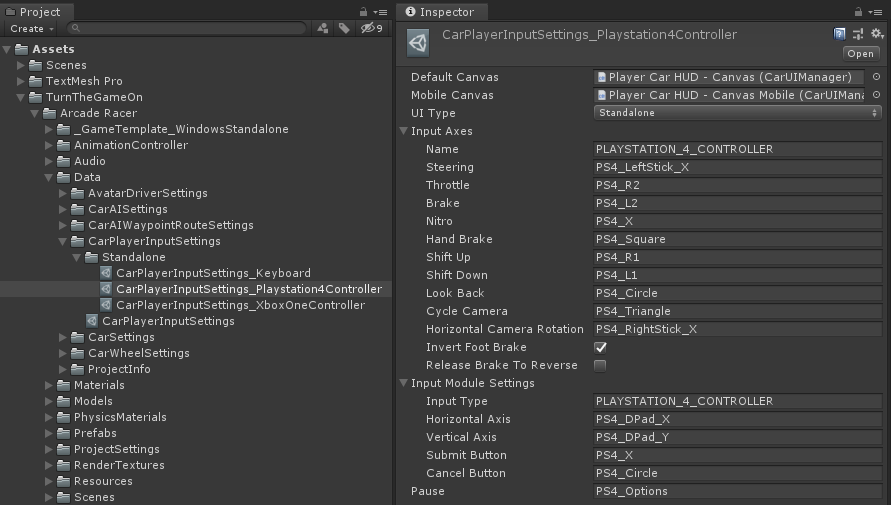This screenshot has height=505, width=891.
Task: Click the Models folder icon
Action: pos(64,400)
